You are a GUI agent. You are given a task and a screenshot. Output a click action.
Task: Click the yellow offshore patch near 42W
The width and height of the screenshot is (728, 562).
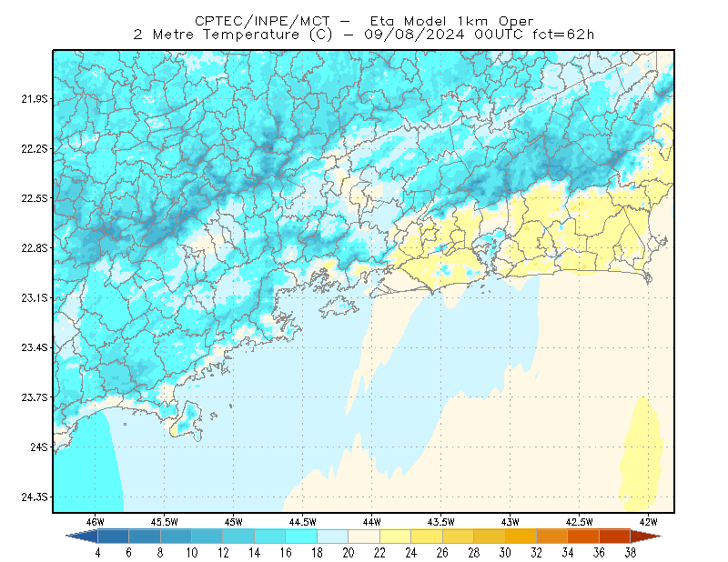[x=642, y=454]
